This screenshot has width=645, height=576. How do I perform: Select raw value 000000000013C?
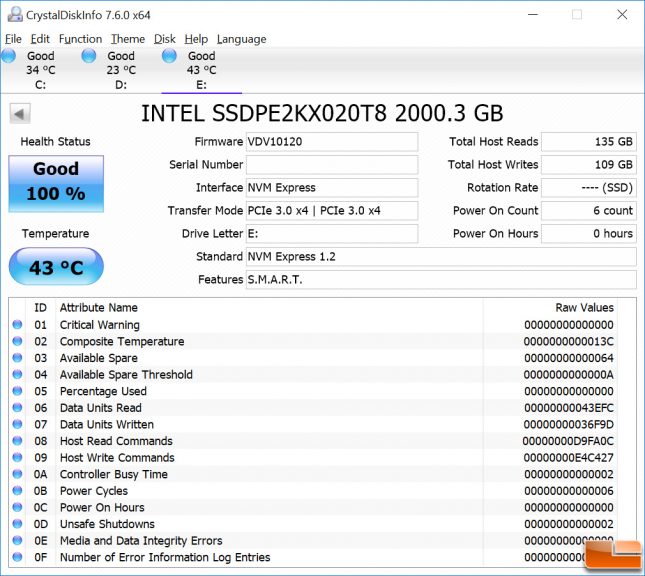point(568,341)
